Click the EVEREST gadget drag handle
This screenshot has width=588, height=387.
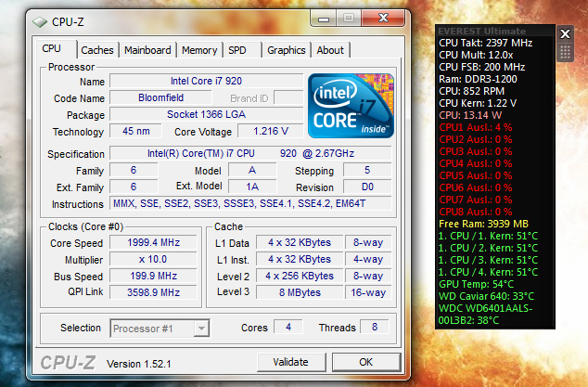click(x=565, y=52)
